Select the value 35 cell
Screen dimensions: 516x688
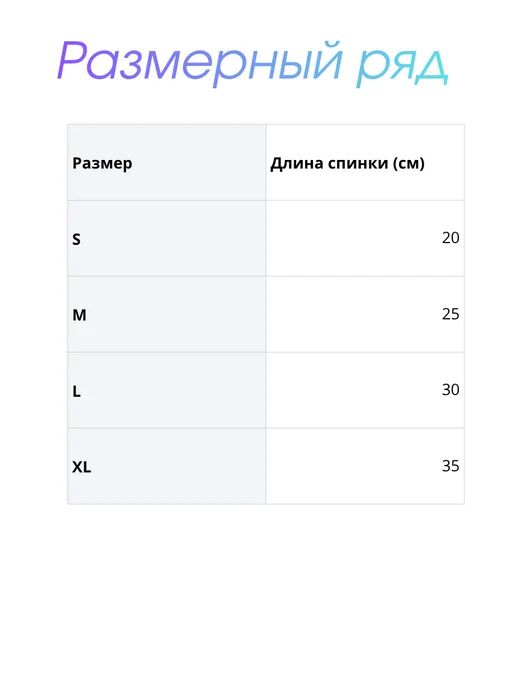click(365, 466)
